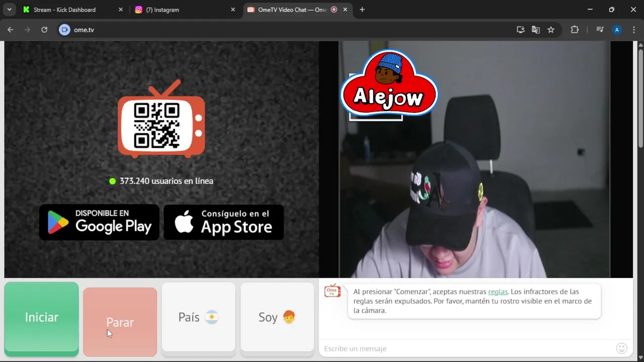
Task: Click the Iniciar button
Action: (x=42, y=319)
